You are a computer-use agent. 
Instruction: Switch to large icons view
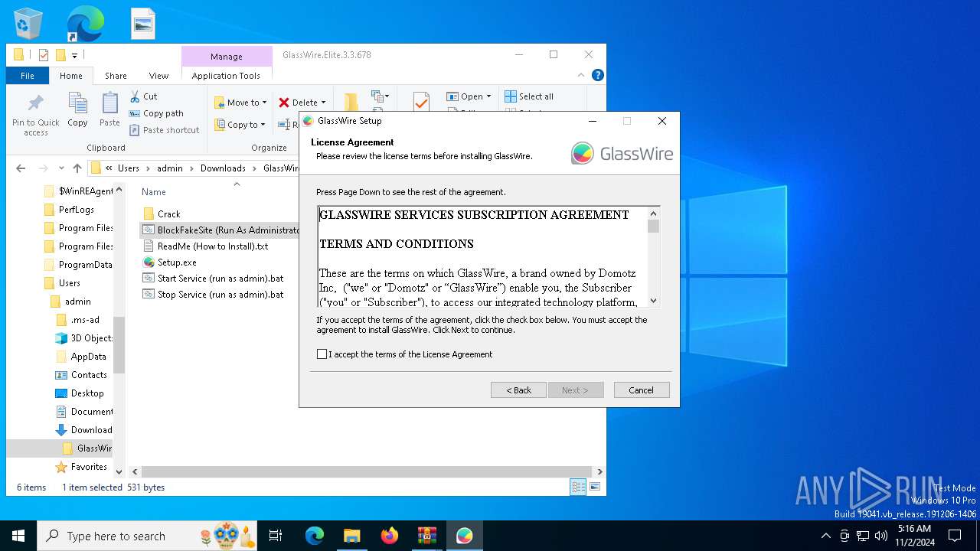coord(594,487)
